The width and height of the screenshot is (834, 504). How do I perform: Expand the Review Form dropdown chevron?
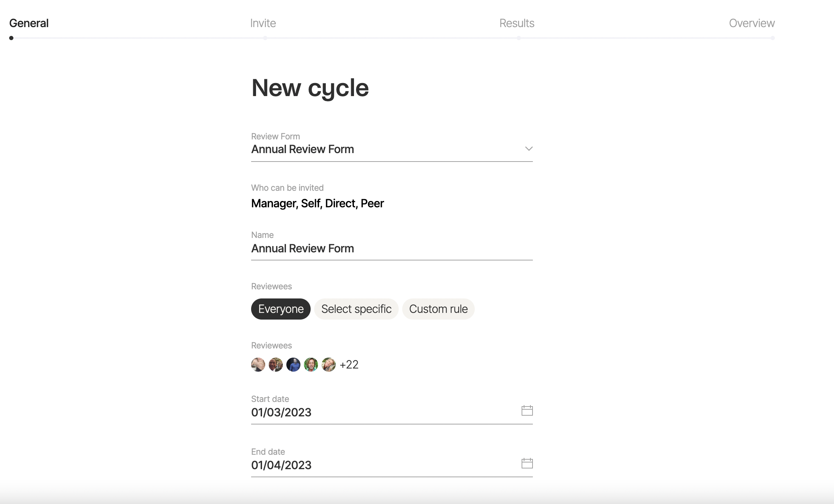point(529,149)
